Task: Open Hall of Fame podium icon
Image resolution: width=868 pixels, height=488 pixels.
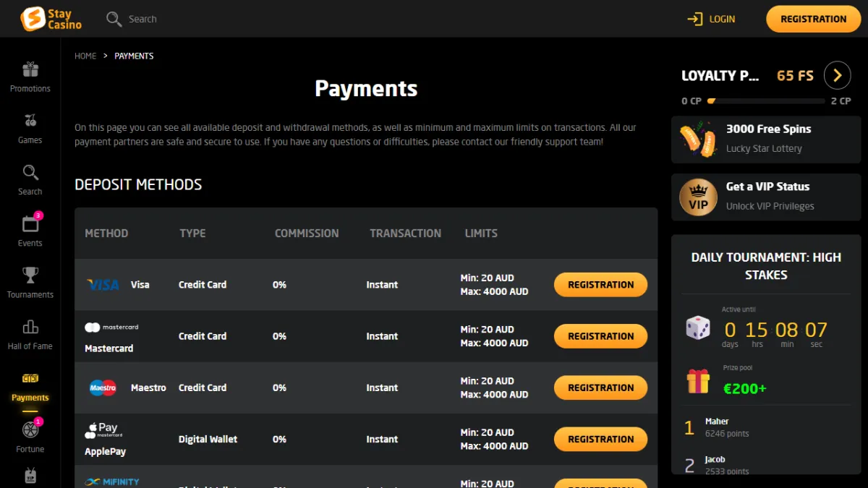Action: (30, 327)
